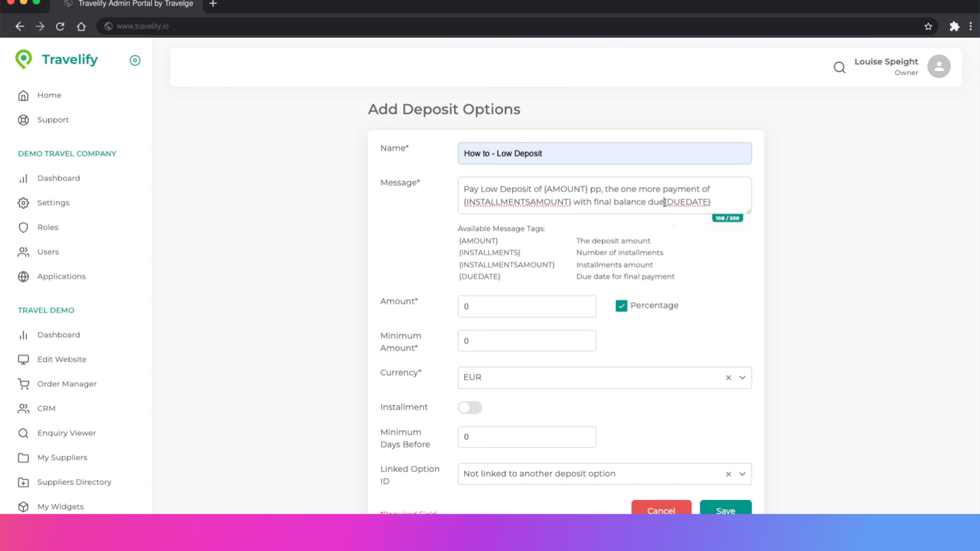Enable the Installment toggle switch
Image resolution: width=980 pixels, height=551 pixels.
[470, 407]
